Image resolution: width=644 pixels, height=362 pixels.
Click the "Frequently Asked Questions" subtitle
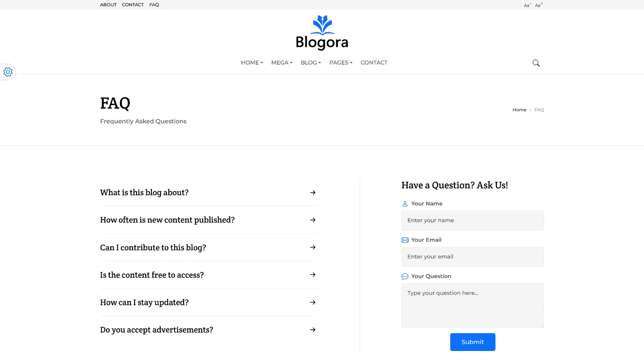click(x=143, y=121)
